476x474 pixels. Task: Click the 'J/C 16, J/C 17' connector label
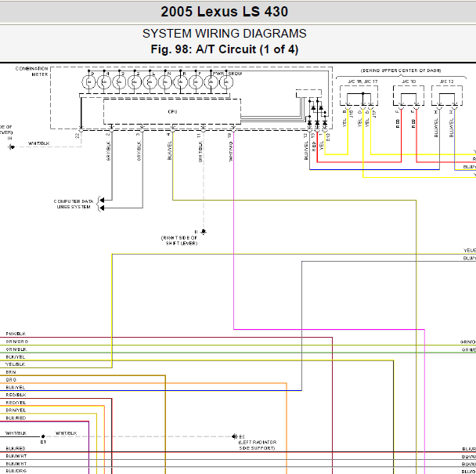coord(362,81)
